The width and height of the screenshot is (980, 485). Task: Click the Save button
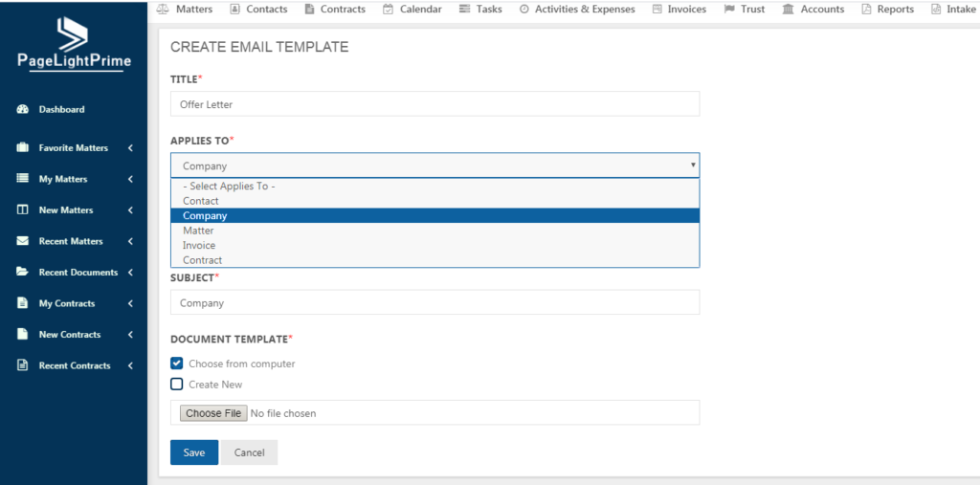click(x=194, y=452)
